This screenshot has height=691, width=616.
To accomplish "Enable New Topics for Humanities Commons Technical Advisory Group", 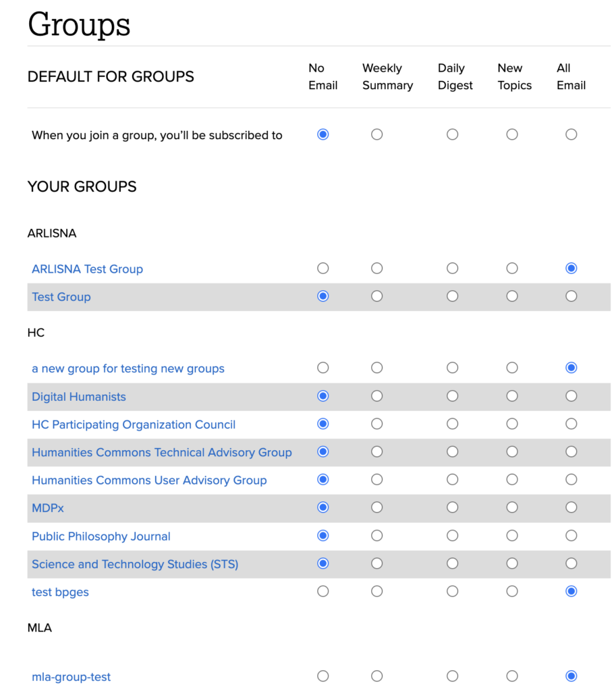I will [512, 451].
